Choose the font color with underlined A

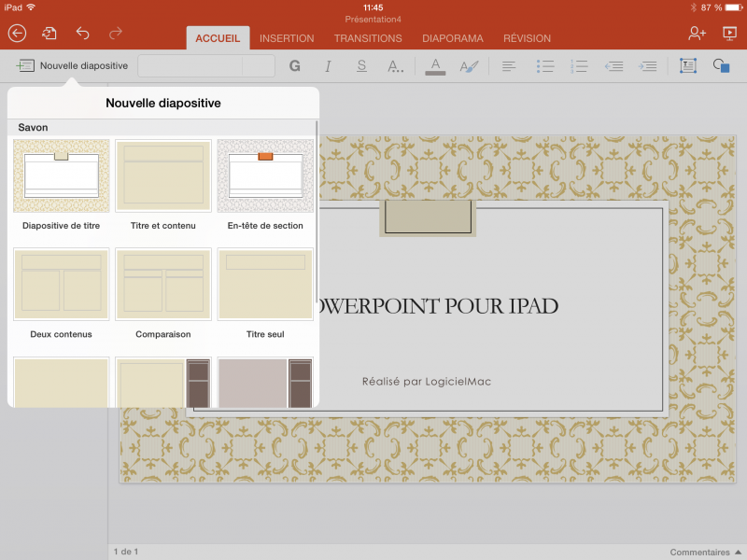tap(435, 66)
